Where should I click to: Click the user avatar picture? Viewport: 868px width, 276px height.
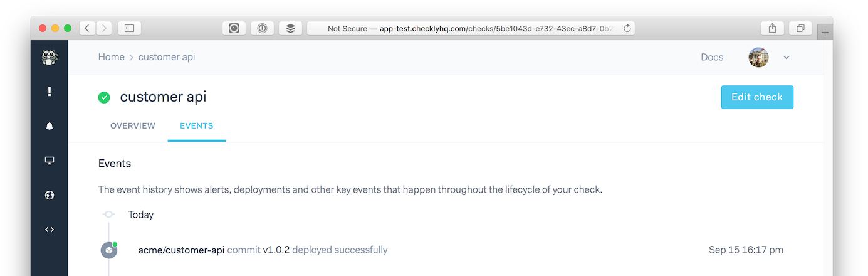[x=758, y=58]
